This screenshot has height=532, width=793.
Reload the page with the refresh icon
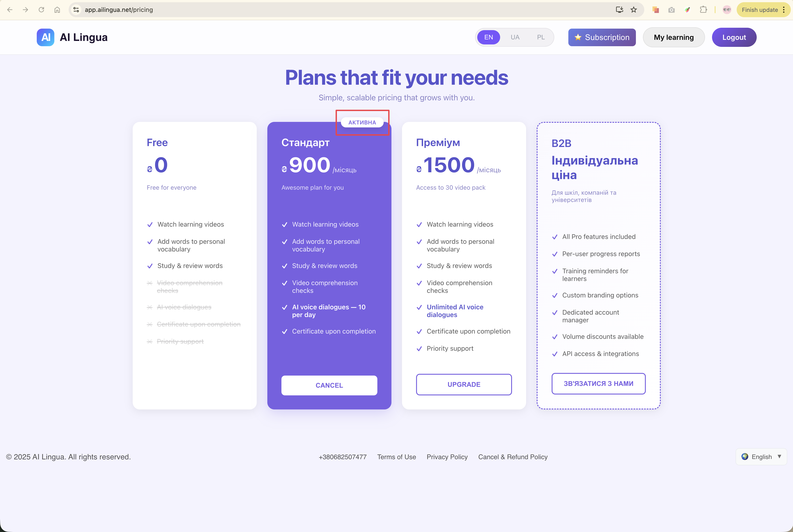tap(41, 10)
